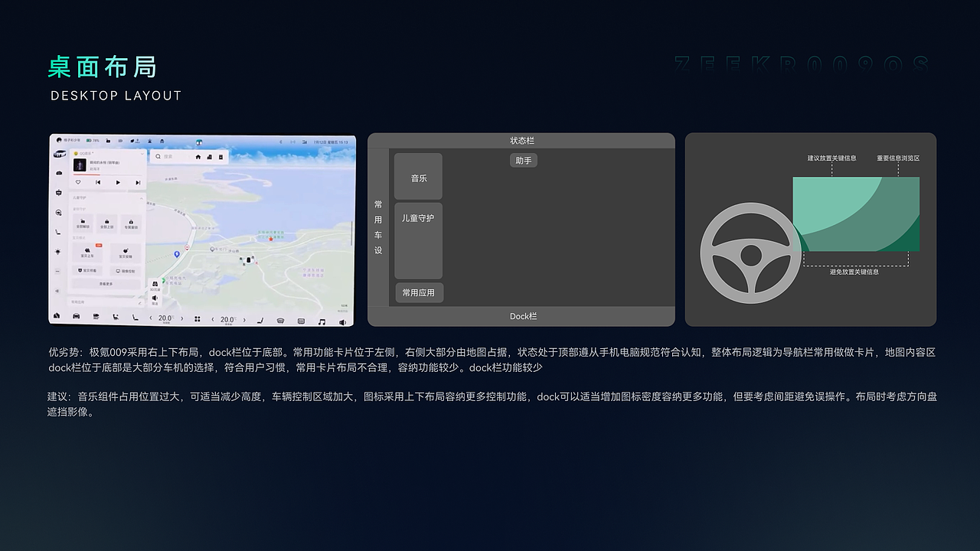This screenshot has height=551, width=980.
Task: Click the seat icon in left sidebar
Action: click(57, 232)
